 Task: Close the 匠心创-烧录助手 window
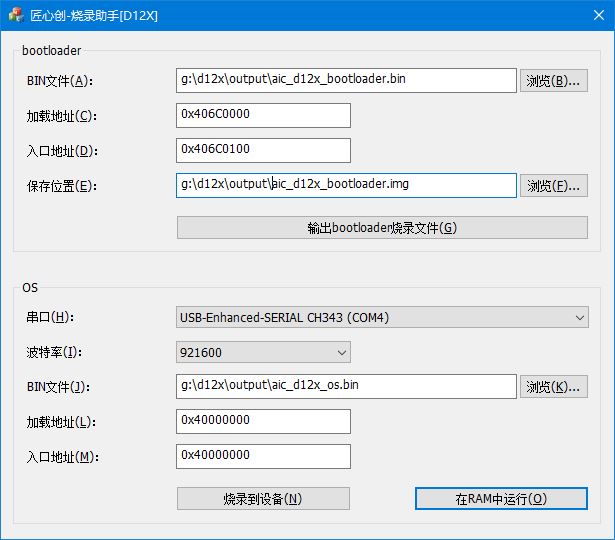599,15
